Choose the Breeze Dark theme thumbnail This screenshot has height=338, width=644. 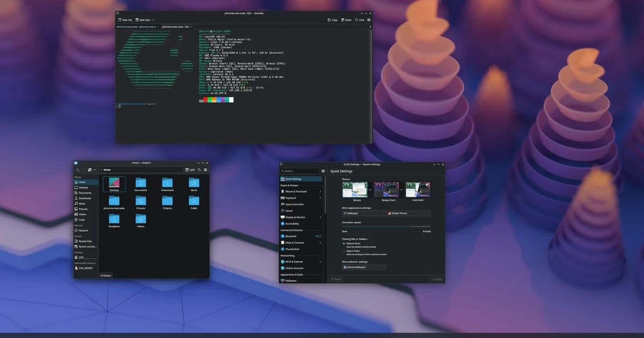click(x=387, y=190)
